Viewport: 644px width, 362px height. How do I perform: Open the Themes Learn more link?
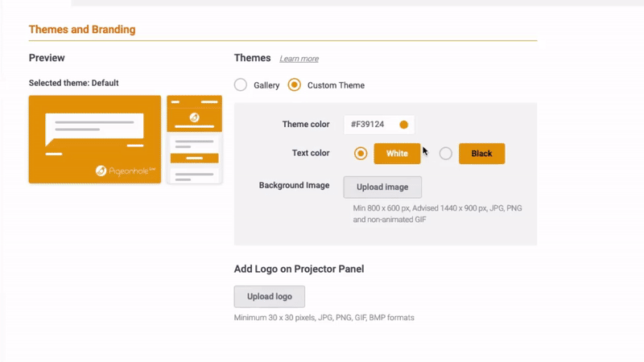tap(299, 59)
